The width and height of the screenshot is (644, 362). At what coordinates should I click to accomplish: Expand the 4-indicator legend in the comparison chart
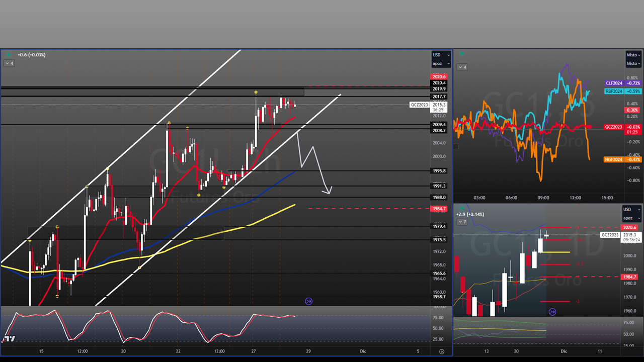tap(462, 67)
